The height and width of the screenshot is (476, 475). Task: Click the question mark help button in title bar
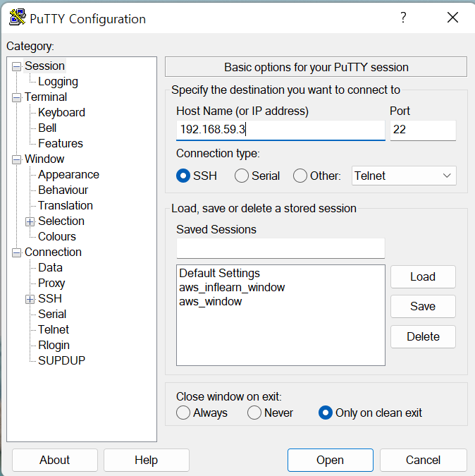(403, 18)
